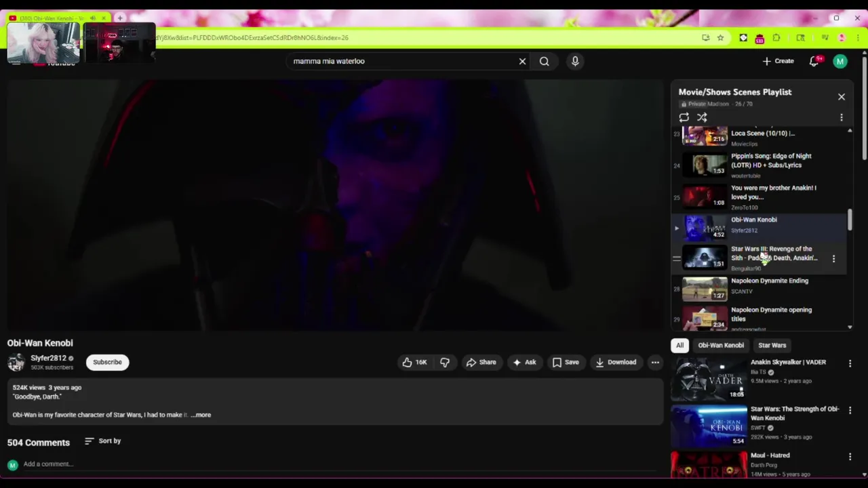868x488 pixels.
Task: Click the Create button
Action: click(778, 61)
